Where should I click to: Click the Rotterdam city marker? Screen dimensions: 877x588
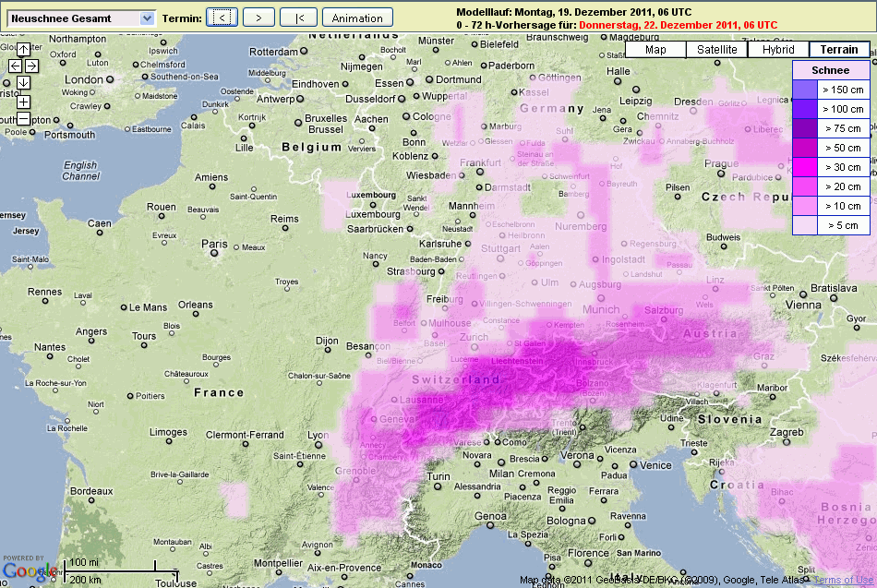pyautogui.click(x=304, y=51)
